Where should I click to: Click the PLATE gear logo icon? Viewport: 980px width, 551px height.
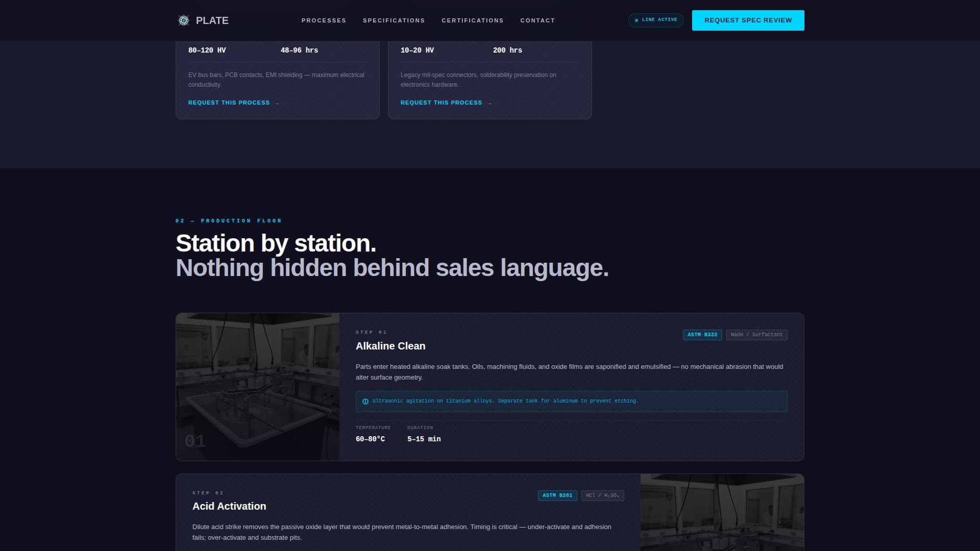pos(183,20)
